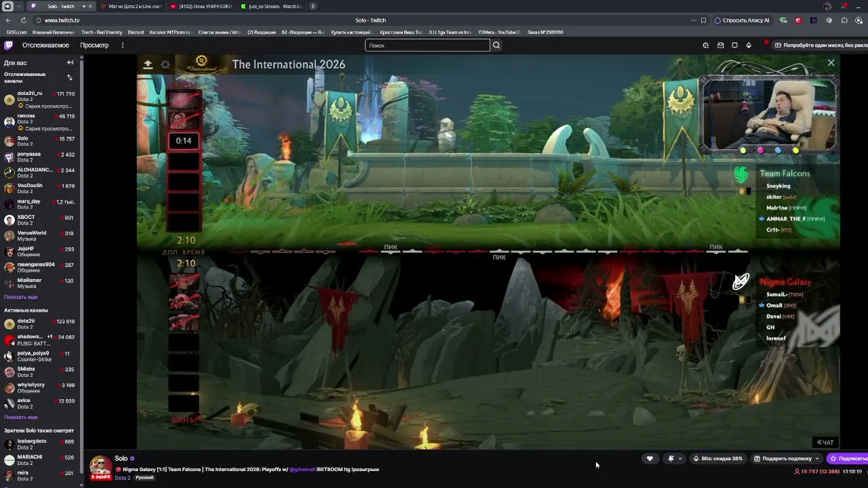Image resolution: width=868 pixels, height=488 pixels.
Task: Switch to the just_ns Stream Kick tab
Action: [271, 6]
